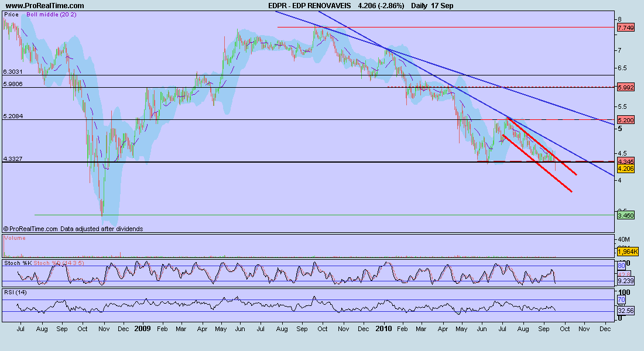Select the 9.239 Stochastic value tag
This screenshot has width=644, height=351.
tap(625, 281)
